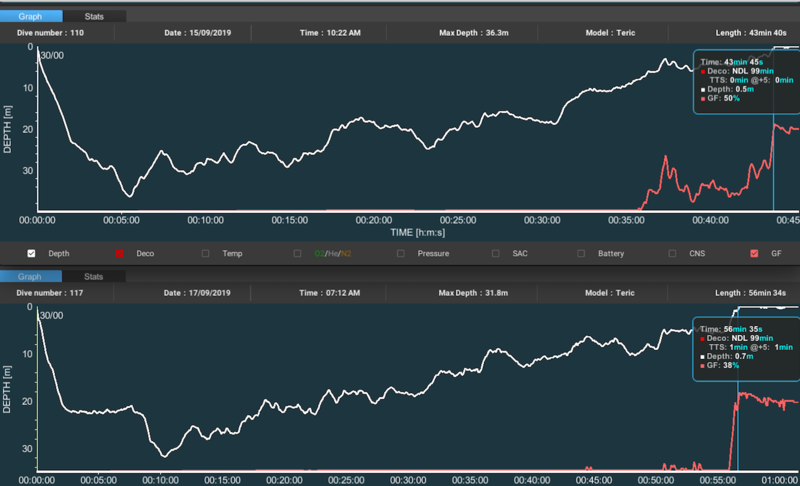Select Graph tab in the upper panel
Image resolution: width=800 pixels, height=486 pixels.
(x=31, y=17)
